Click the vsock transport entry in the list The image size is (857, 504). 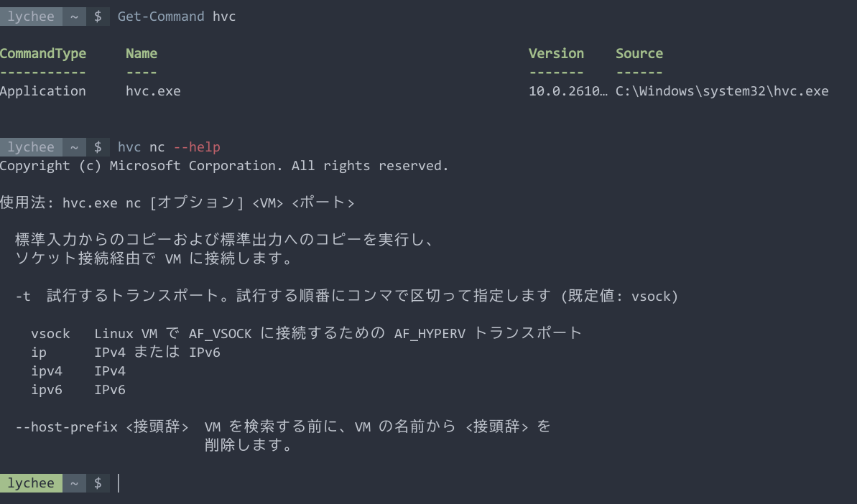tap(51, 334)
